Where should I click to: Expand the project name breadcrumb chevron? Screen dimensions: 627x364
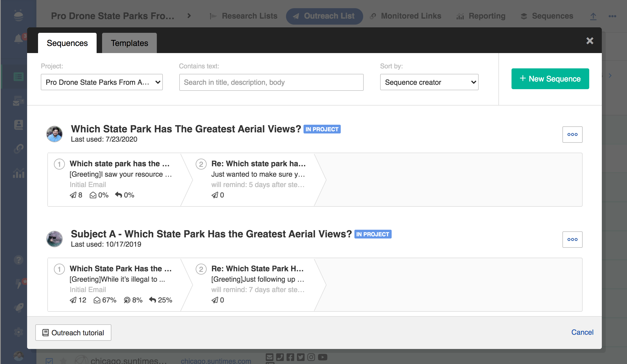point(189,16)
